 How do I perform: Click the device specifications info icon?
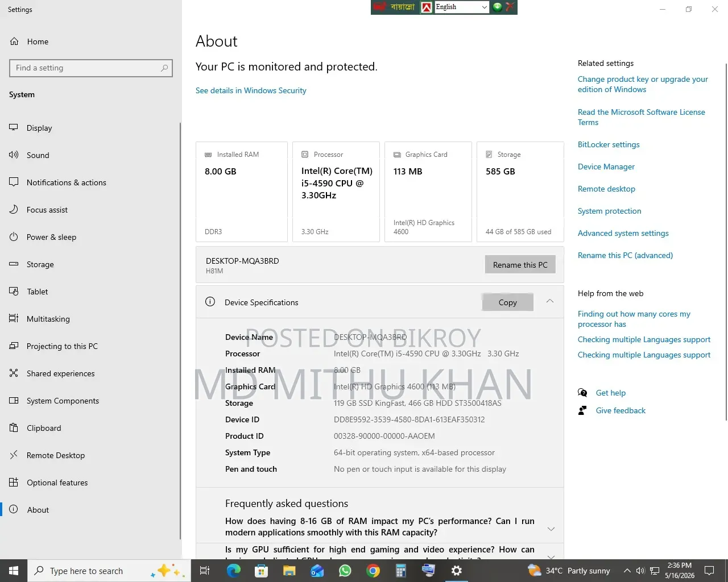point(210,302)
